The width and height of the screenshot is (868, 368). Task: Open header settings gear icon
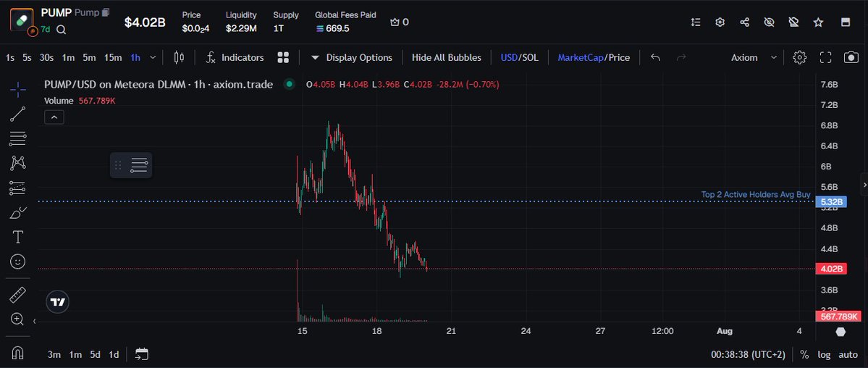coord(720,22)
